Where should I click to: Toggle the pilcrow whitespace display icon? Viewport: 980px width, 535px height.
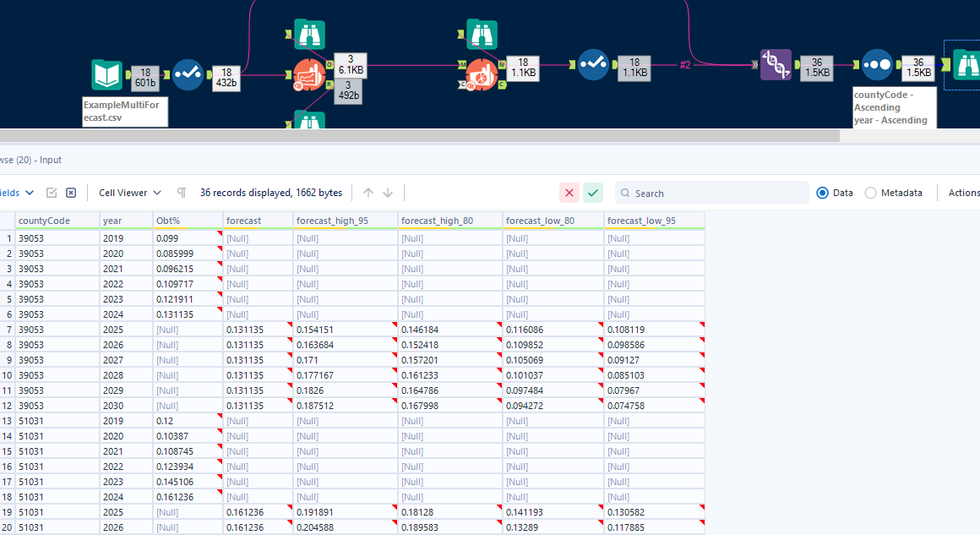pos(181,193)
